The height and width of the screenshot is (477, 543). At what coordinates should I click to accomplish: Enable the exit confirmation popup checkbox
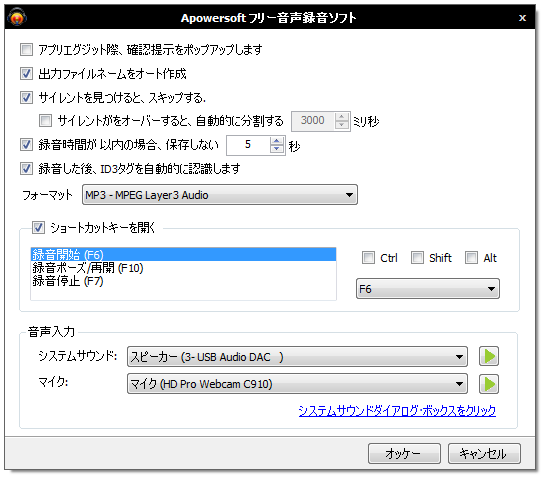click(x=26, y=50)
